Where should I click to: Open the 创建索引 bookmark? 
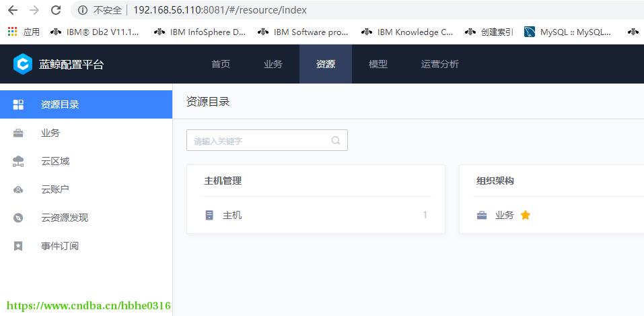489,32
